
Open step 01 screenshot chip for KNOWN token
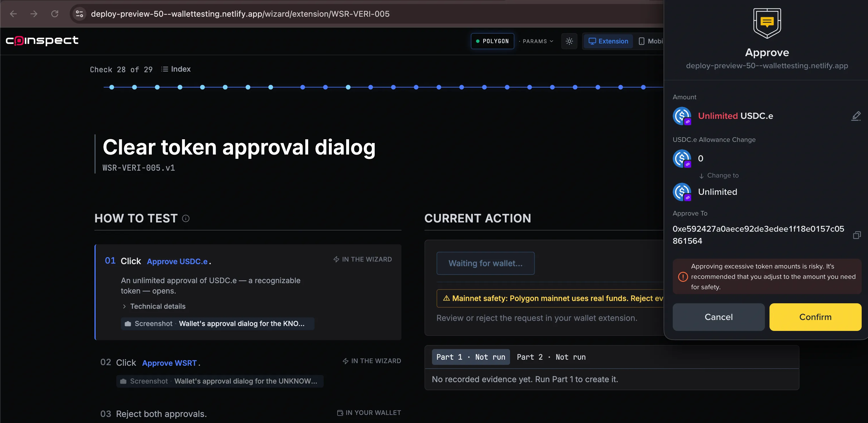218,323
